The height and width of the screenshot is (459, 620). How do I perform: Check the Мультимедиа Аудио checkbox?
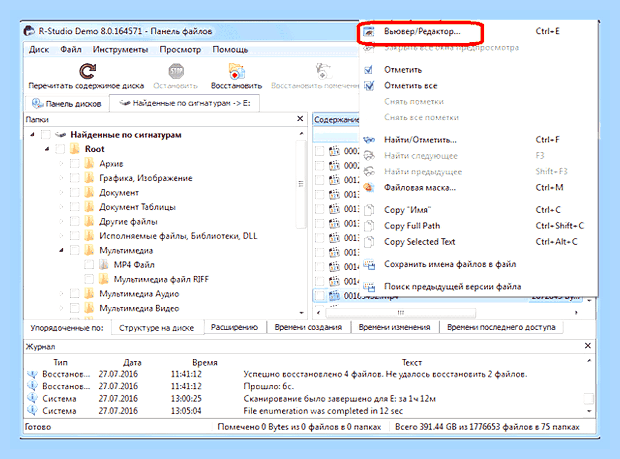pyautogui.click(x=74, y=294)
